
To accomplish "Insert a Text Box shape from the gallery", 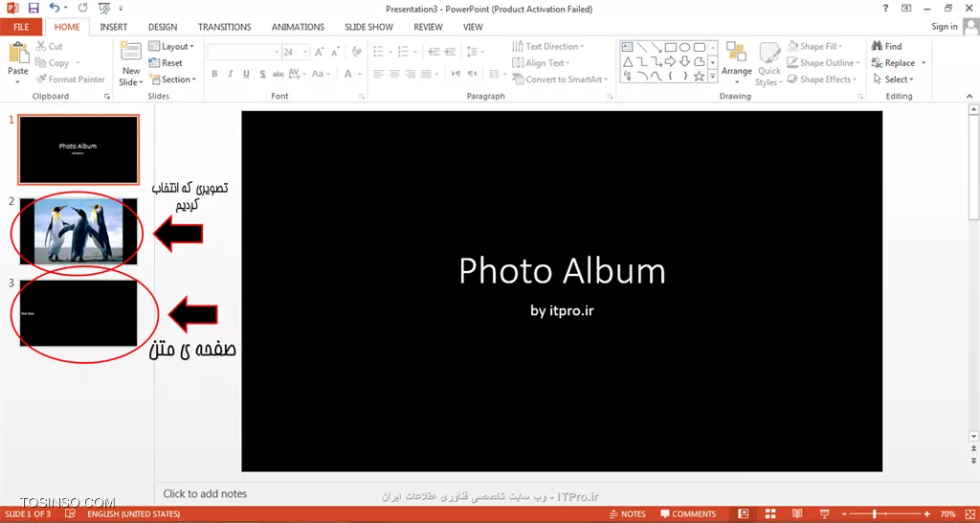I will tap(628, 47).
